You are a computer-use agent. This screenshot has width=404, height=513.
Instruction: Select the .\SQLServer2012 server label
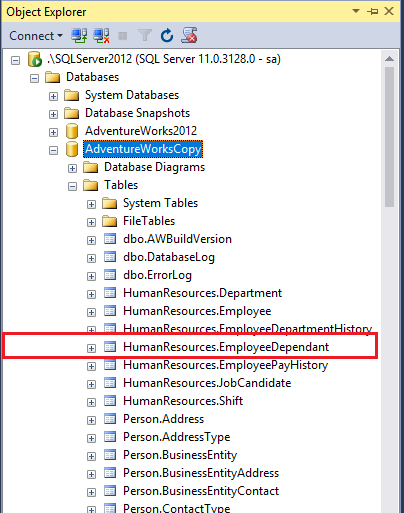[163, 59]
